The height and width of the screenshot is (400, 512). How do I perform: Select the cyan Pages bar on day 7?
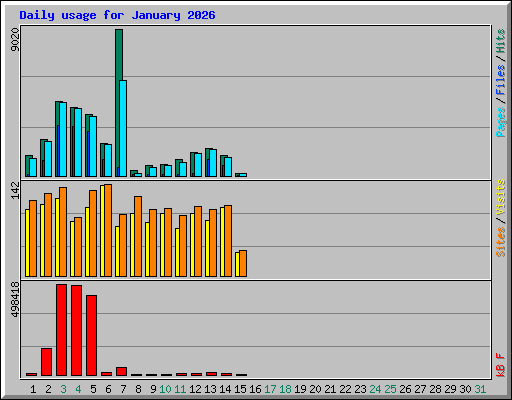123,128
